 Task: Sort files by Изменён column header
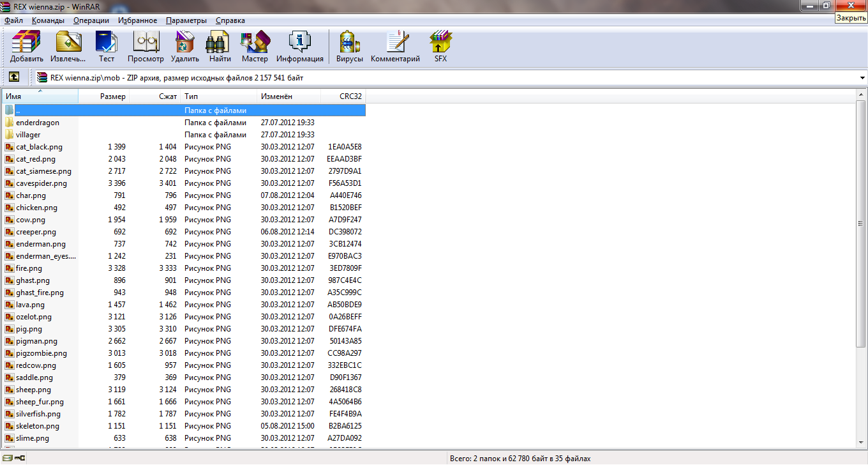(288, 96)
